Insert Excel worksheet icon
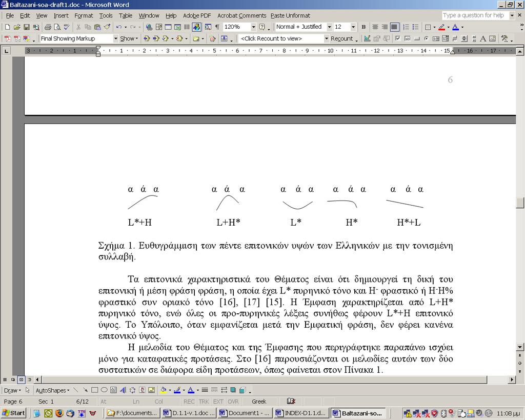The width and height of the screenshot is (525, 420). point(177,27)
